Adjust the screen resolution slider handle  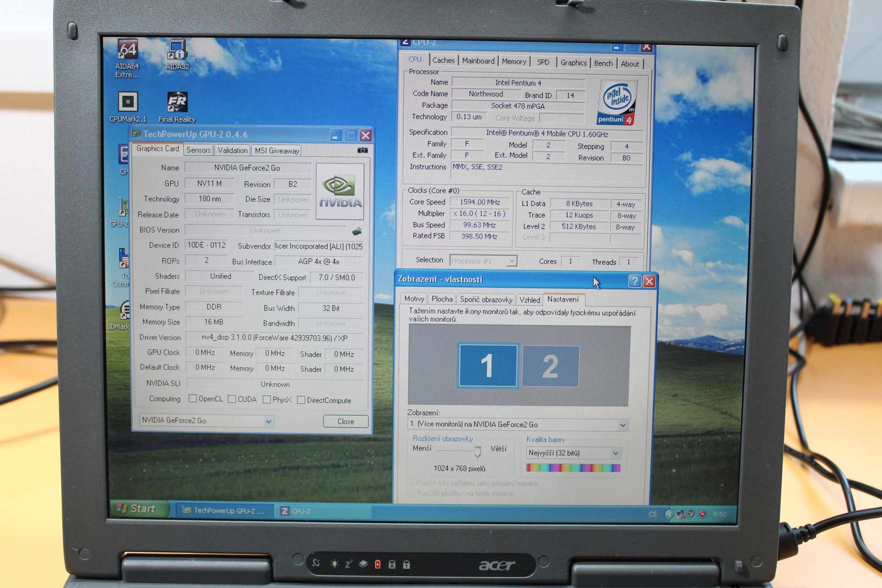[x=478, y=452]
